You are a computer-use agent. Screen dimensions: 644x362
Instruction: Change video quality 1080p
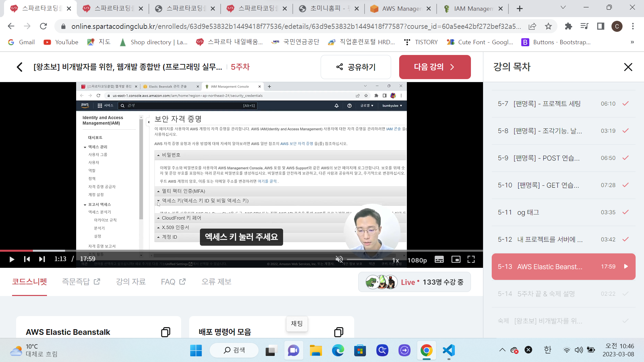point(417,260)
